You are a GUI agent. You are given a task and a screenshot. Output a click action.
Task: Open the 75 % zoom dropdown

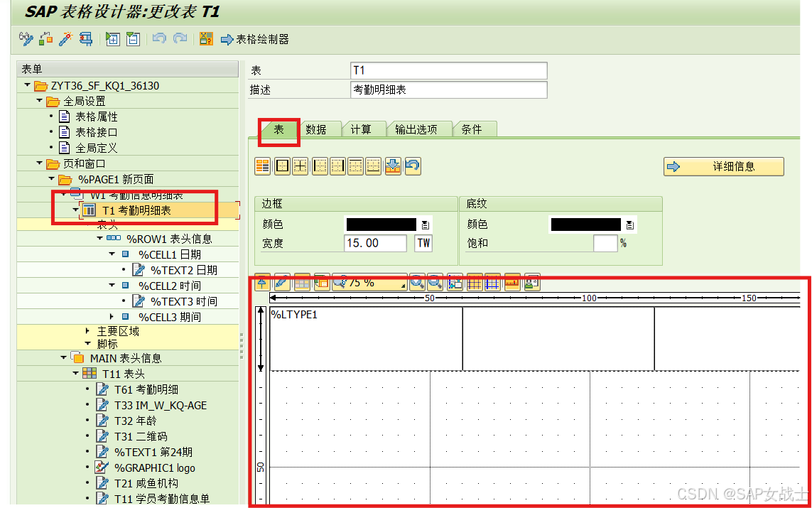369,283
